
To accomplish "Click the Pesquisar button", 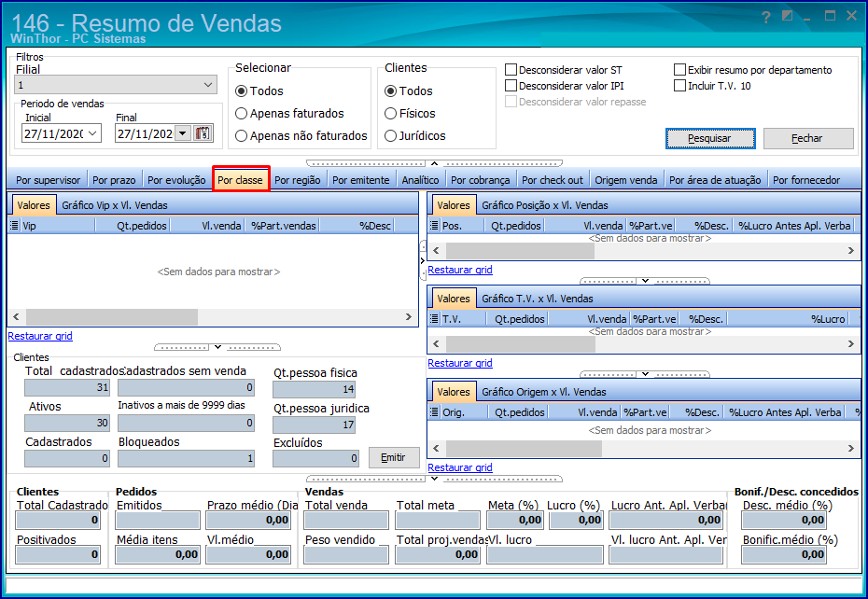I will [710, 138].
